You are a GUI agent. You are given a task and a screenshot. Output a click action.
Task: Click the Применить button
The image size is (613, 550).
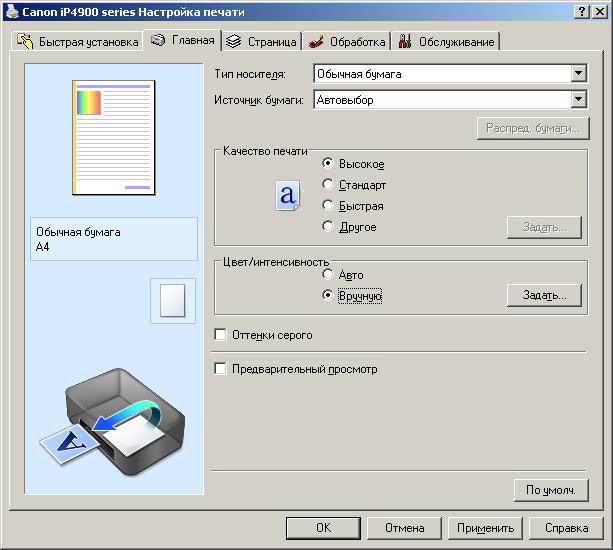tap(486, 528)
